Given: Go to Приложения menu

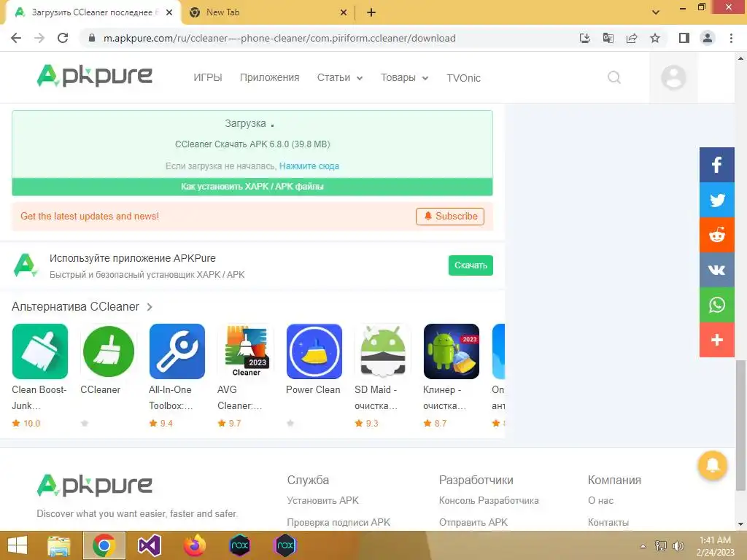Looking at the screenshot, I should click(270, 77).
